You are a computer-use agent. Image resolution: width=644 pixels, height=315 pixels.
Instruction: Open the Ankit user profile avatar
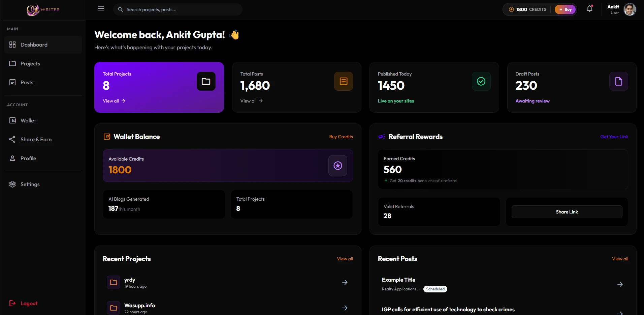point(630,9)
